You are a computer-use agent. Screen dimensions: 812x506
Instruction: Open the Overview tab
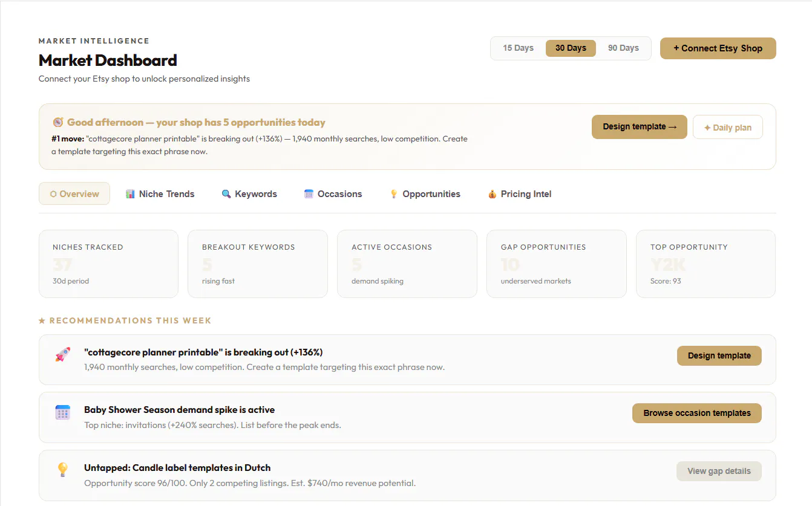pos(74,194)
